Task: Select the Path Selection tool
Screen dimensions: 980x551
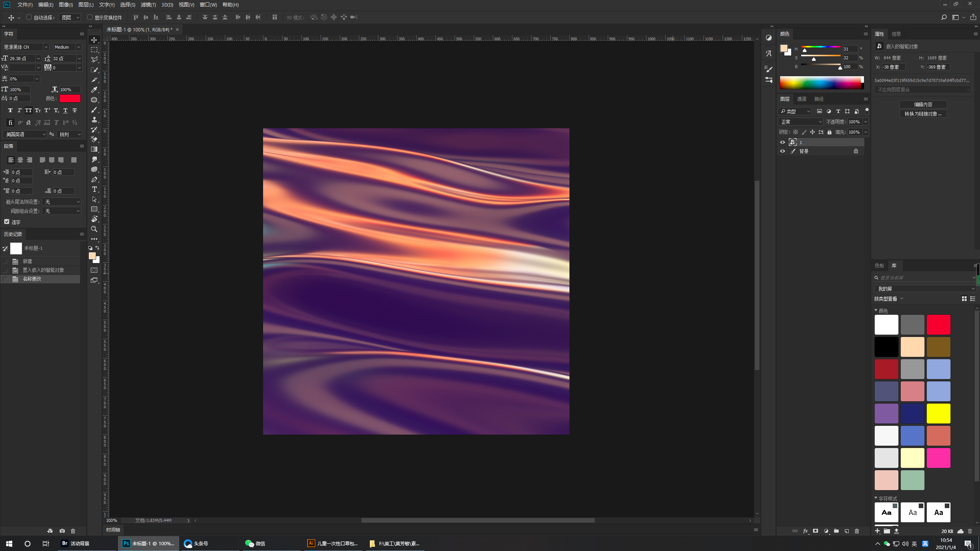Action: click(x=94, y=199)
